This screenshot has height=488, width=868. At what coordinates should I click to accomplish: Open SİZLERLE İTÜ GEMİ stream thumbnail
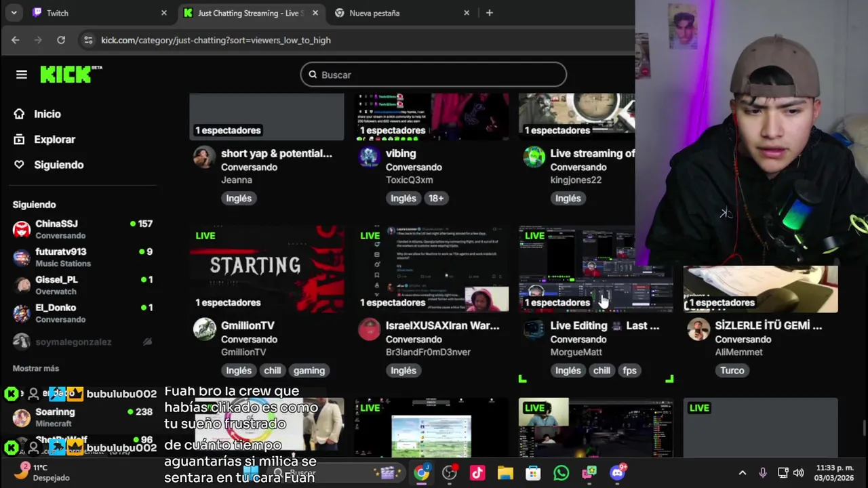tap(760, 289)
